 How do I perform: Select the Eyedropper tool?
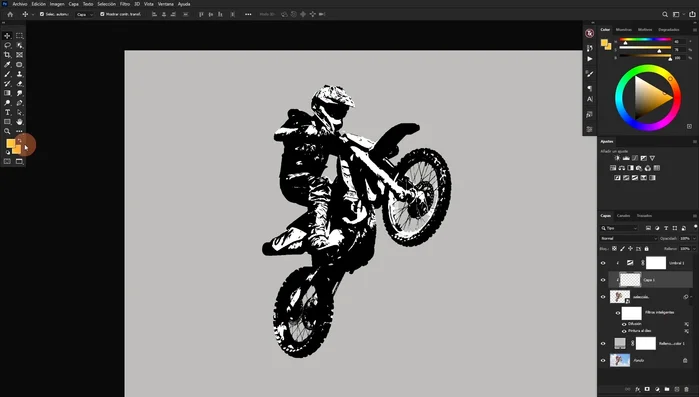pos(7,65)
